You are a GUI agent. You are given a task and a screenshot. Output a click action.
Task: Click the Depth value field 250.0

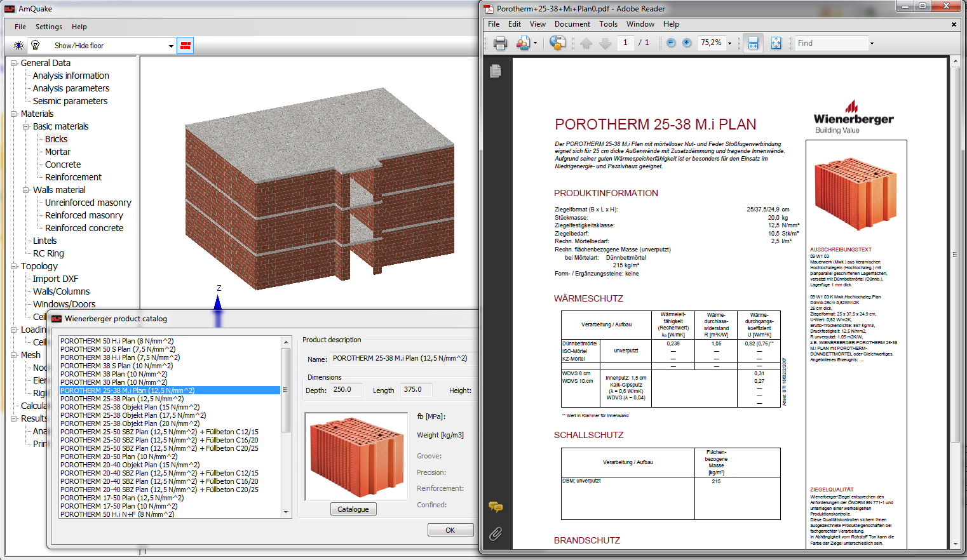pyautogui.click(x=346, y=390)
